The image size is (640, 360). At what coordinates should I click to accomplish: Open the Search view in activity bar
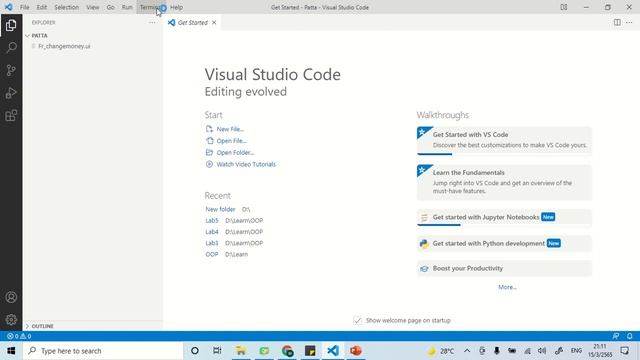click(x=11, y=48)
